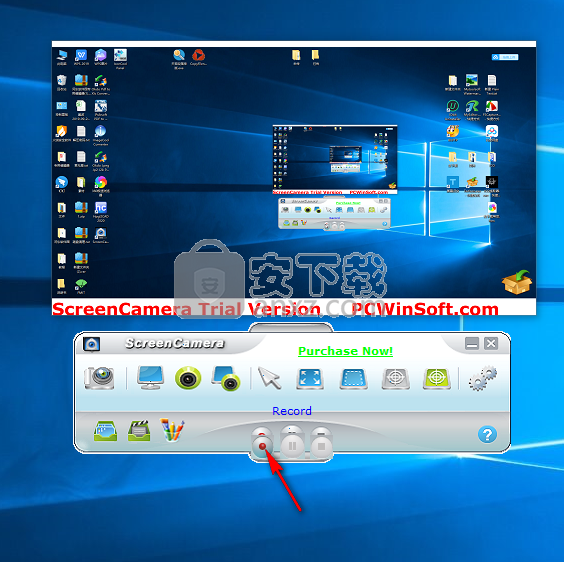This screenshot has width=564, height=562.
Task: Choose desktop plus webcam combined source
Action: pos(226,378)
